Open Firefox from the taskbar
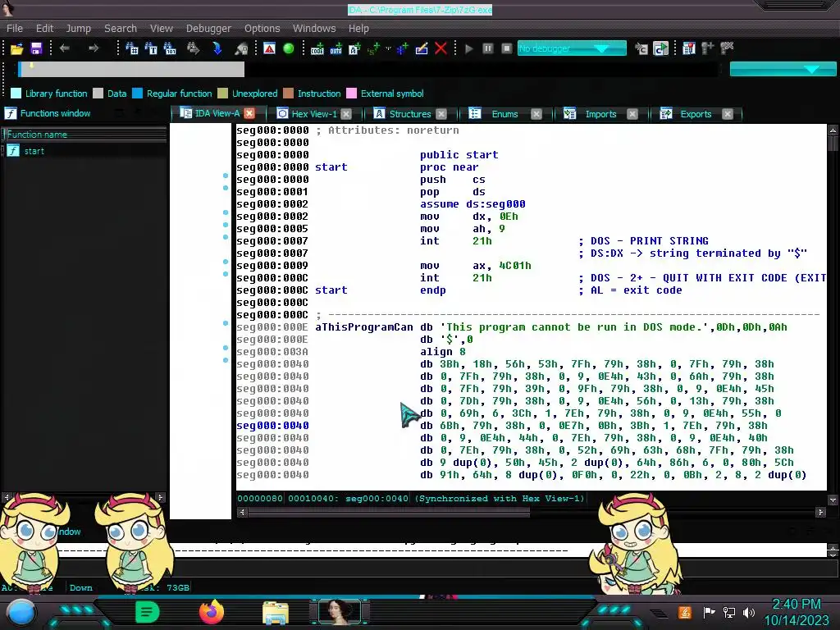 click(212, 612)
